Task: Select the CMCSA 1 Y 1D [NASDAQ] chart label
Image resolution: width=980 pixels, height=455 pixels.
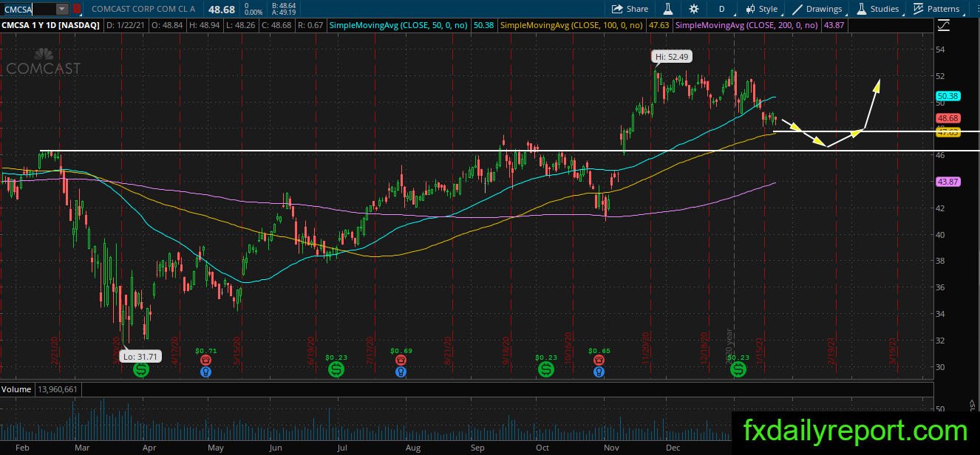Action: coord(51,25)
